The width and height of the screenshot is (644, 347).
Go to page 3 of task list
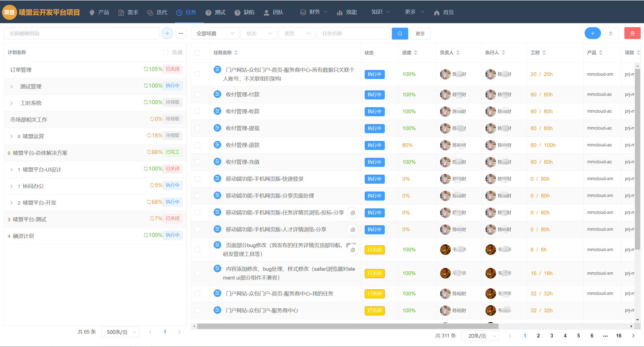click(552, 336)
